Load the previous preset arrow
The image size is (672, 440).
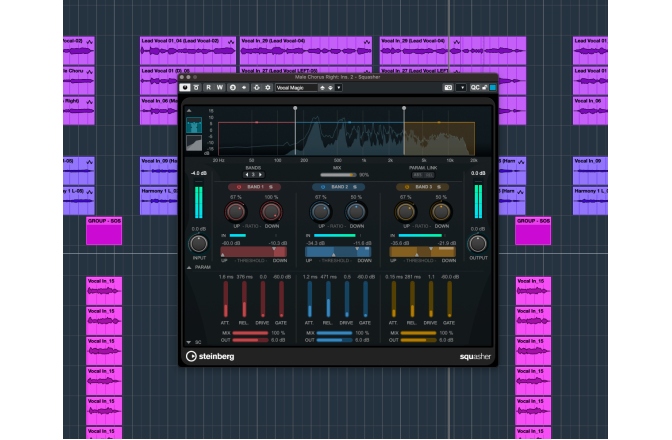pos(323,87)
